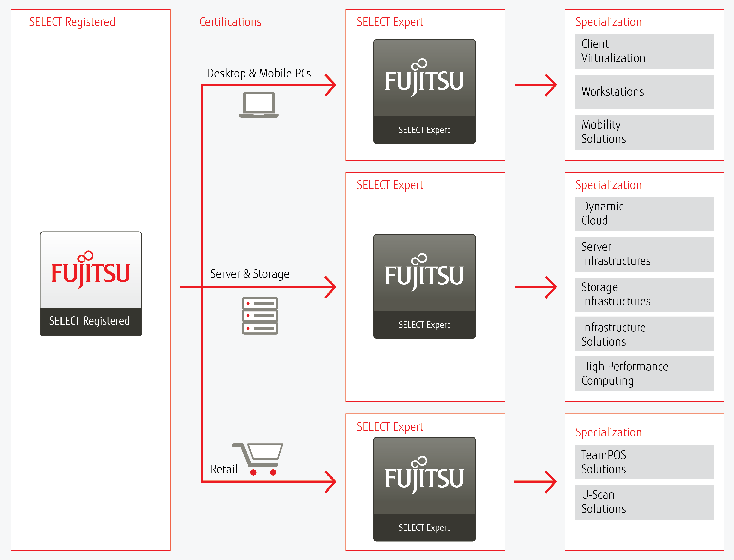Select the U-Scan Solutions specialization box
Image resolution: width=734 pixels, height=560 pixels.
[644, 502]
